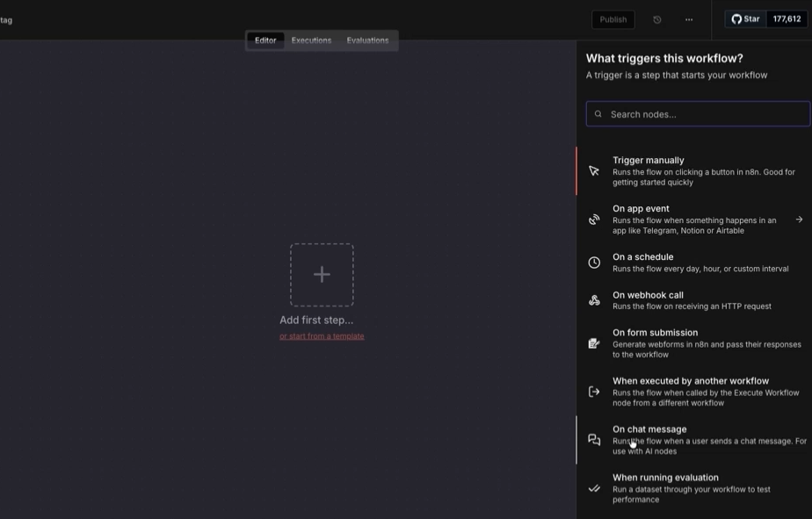Image resolution: width=812 pixels, height=519 pixels.
Task: Click the GitHub logo in the Star button
Action: 736,18
